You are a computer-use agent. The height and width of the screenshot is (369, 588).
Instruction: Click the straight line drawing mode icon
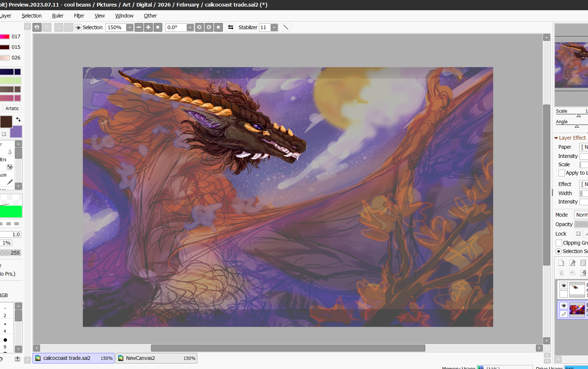coord(286,27)
